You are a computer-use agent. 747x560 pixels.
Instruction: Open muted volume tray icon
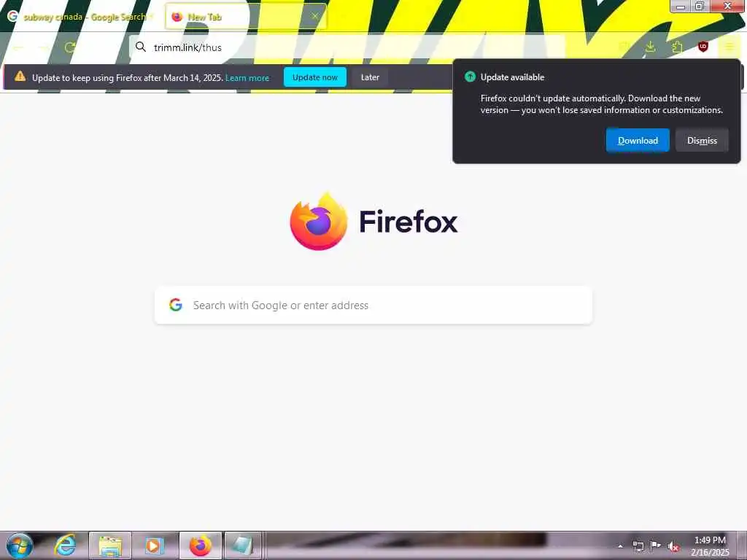673,547
